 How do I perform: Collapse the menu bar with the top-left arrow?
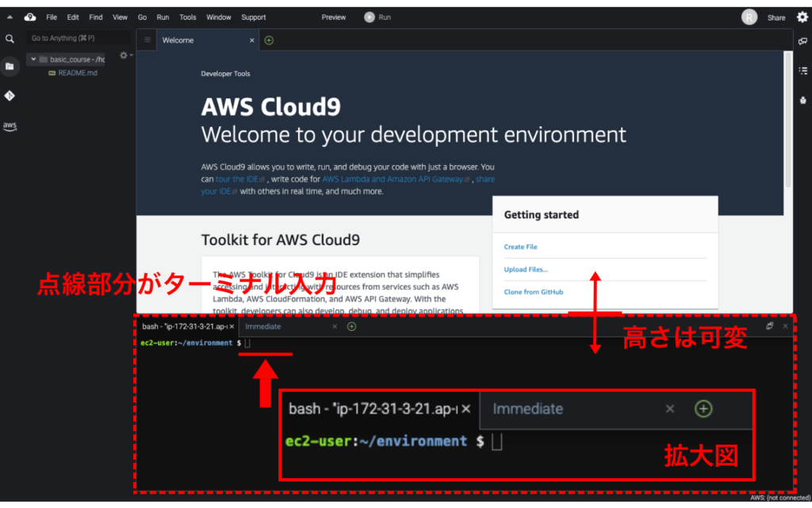tap(10, 17)
